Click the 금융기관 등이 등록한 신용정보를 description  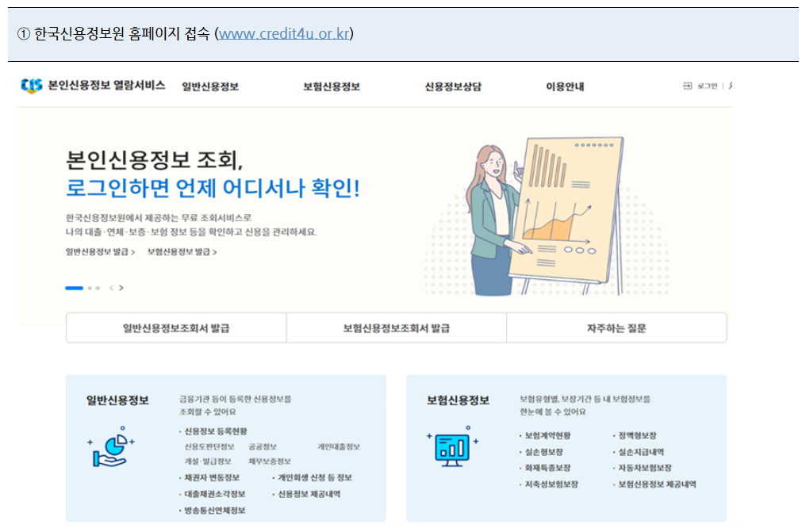pyautogui.click(x=236, y=399)
